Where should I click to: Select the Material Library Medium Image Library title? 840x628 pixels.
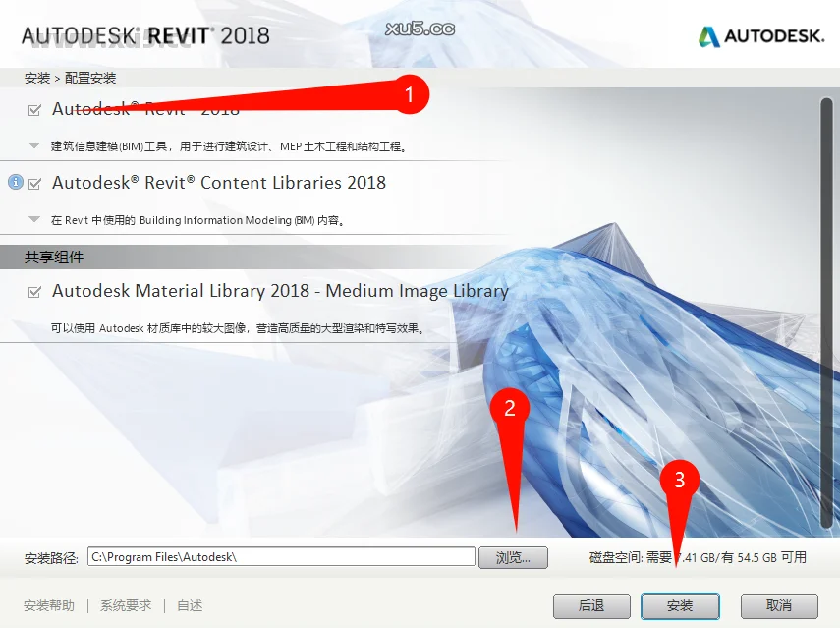[280, 291]
